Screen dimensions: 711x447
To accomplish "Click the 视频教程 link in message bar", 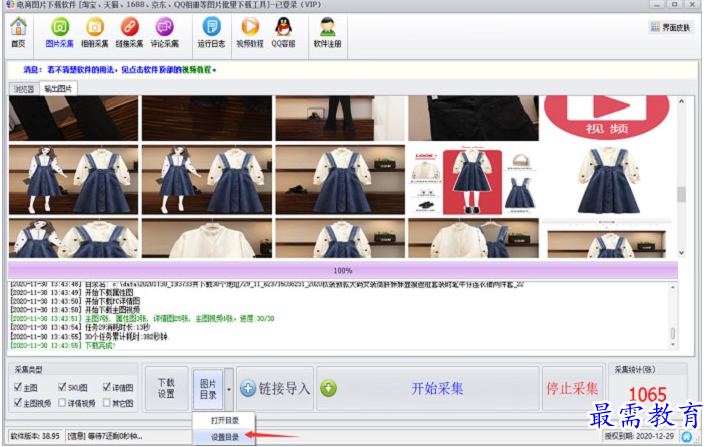I will point(196,70).
